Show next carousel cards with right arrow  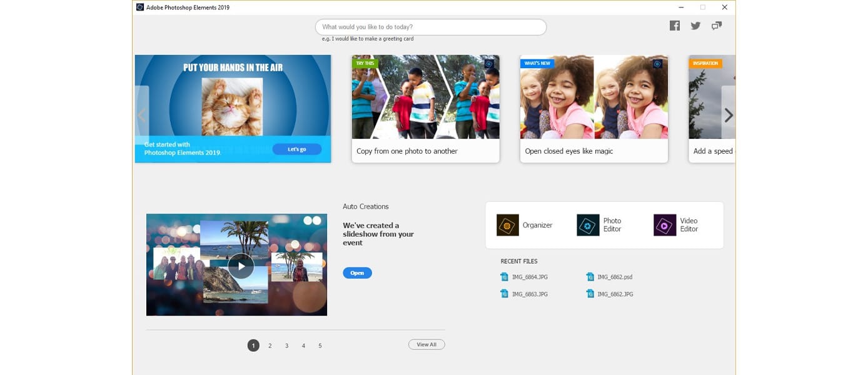(x=729, y=115)
